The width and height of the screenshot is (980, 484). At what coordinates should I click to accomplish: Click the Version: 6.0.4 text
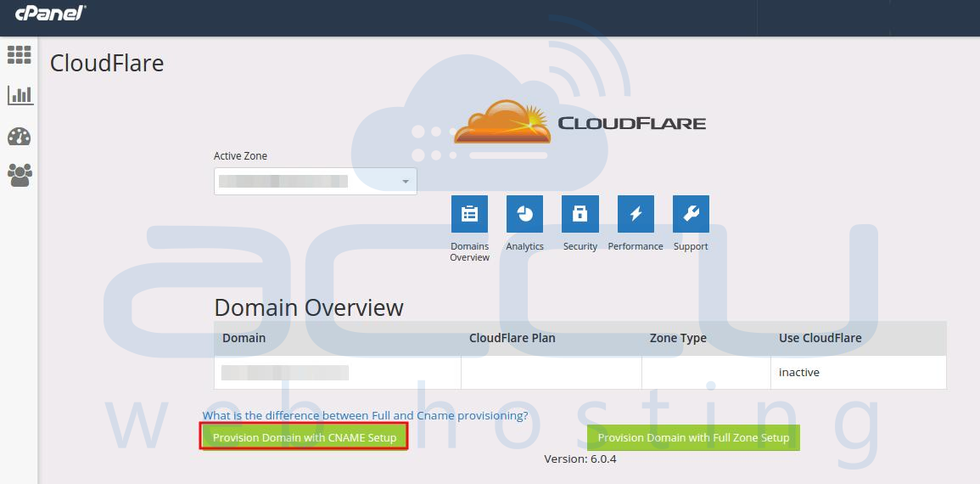[580, 459]
